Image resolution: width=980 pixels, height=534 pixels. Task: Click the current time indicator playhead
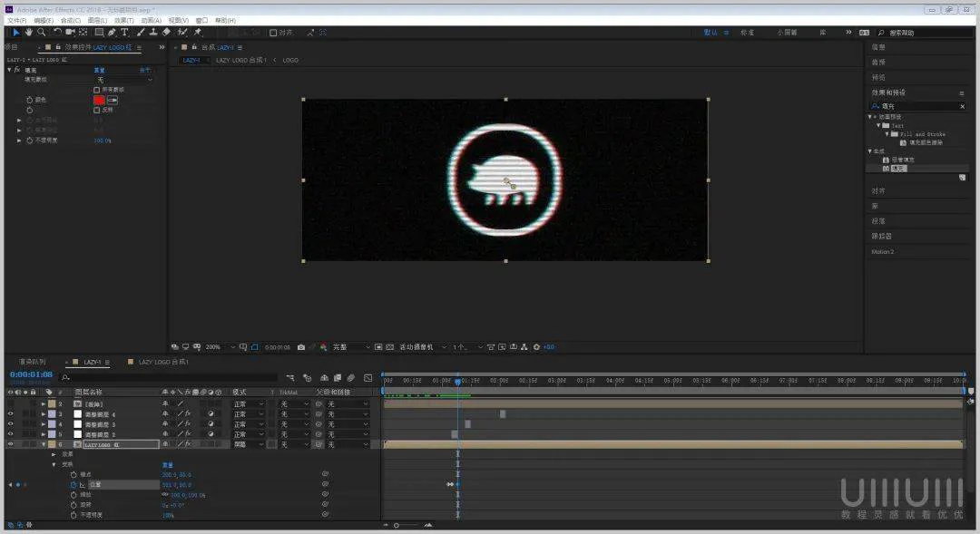pyautogui.click(x=457, y=381)
